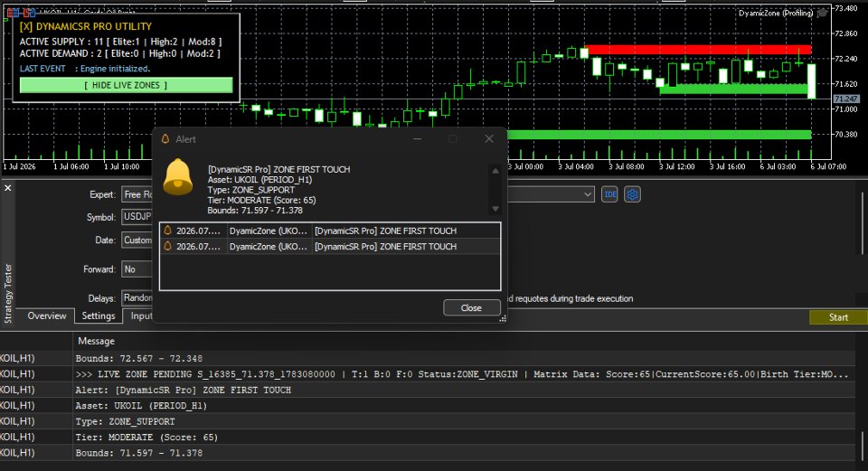Click the bell icon in first alert row
This screenshot has width=868, height=471.
(168, 231)
